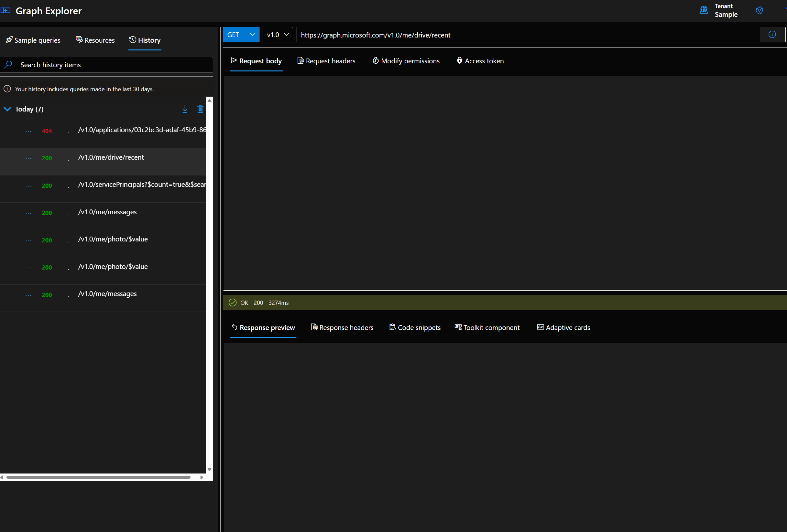
Task: Open the Adaptive cards view
Action: coord(563,327)
